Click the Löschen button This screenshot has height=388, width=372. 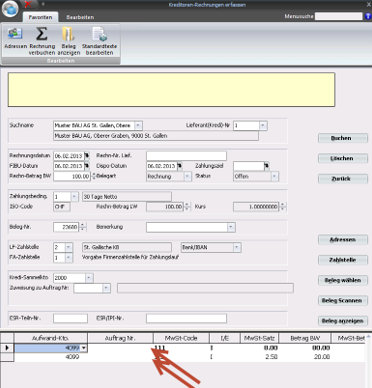click(343, 158)
